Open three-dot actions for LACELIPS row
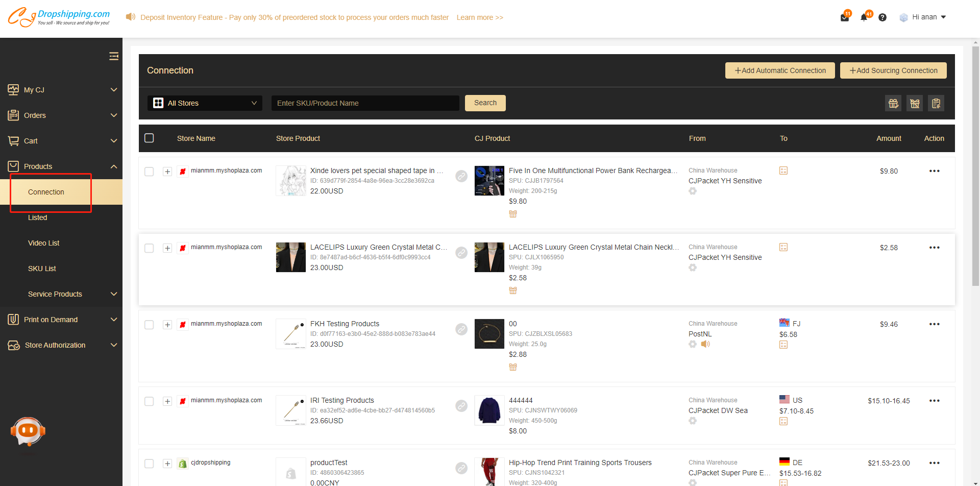This screenshot has width=980, height=486. pyautogui.click(x=934, y=248)
